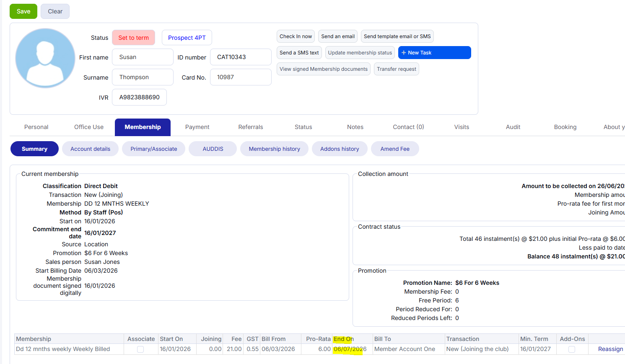
Task: View Membership history sub-tab
Action: (x=275, y=149)
